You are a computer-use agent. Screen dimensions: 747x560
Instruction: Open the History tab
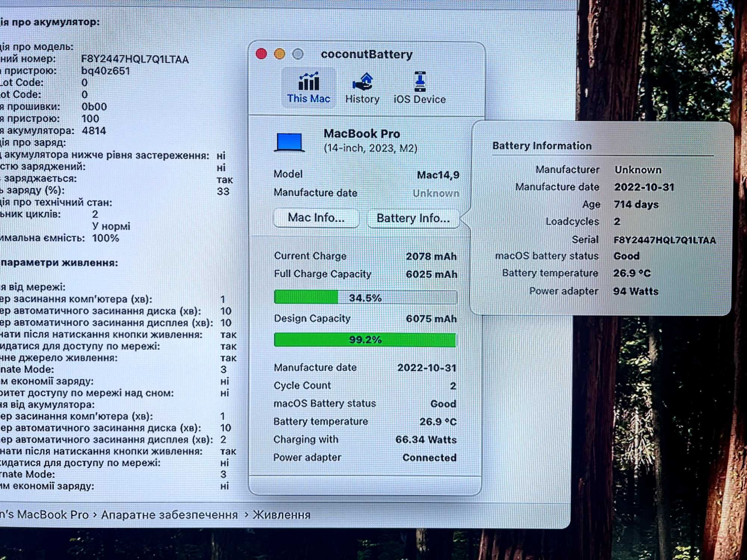(x=362, y=88)
